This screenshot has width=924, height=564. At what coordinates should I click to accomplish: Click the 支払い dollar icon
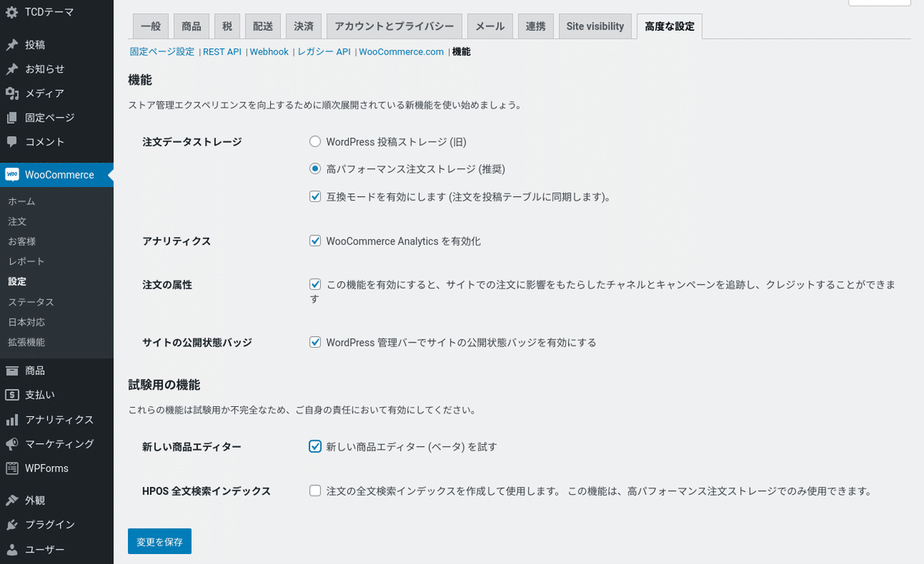tap(12, 395)
